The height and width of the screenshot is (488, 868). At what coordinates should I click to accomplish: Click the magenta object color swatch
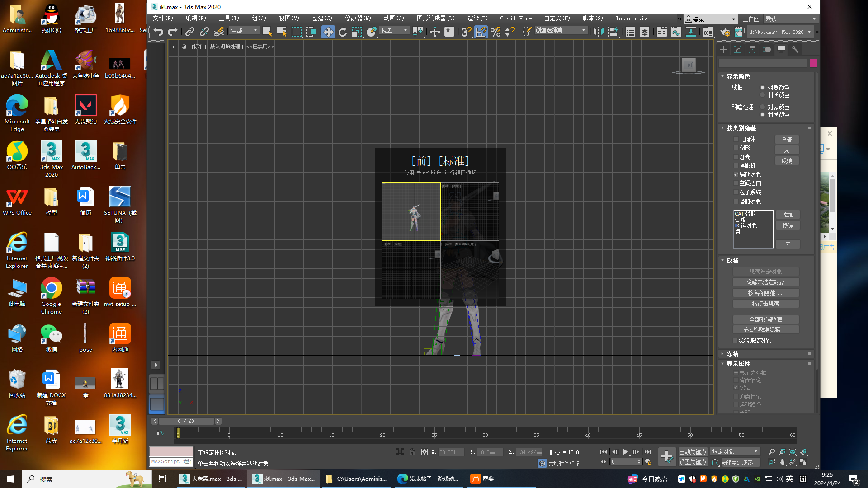813,63
